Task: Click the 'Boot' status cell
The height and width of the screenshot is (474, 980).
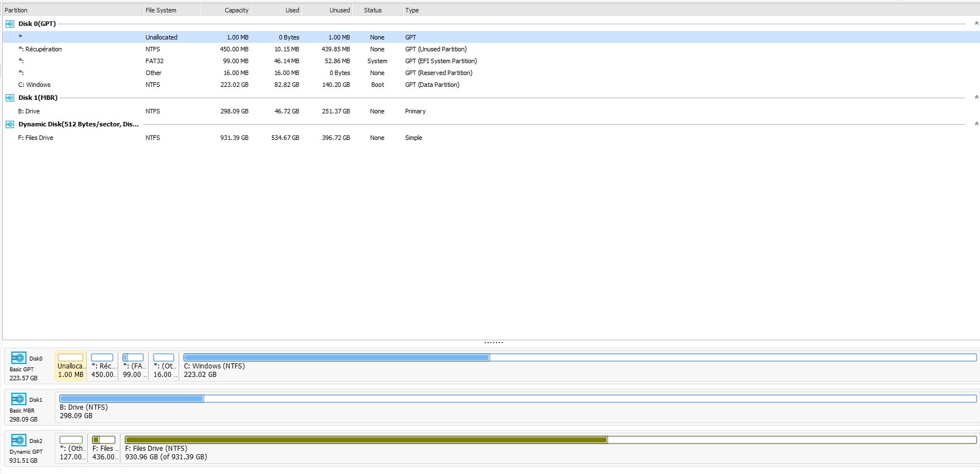Action: click(377, 85)
